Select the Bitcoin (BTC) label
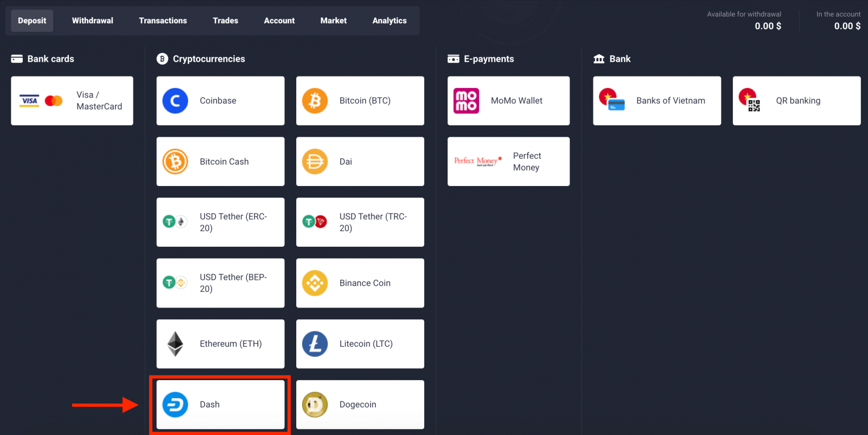This screenshot has height=435, width=868. coord(365,101)
